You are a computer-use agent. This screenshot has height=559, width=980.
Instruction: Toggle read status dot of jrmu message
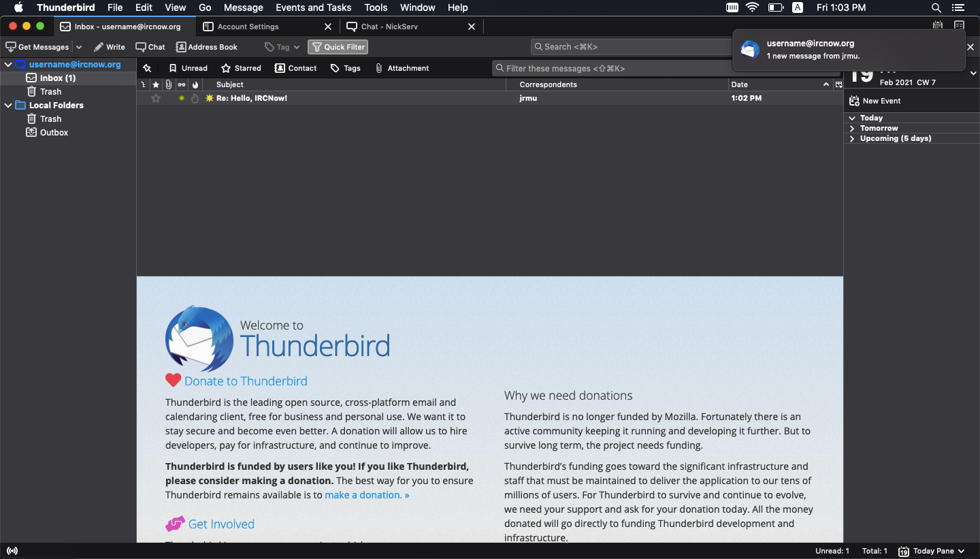pos(182,98)
